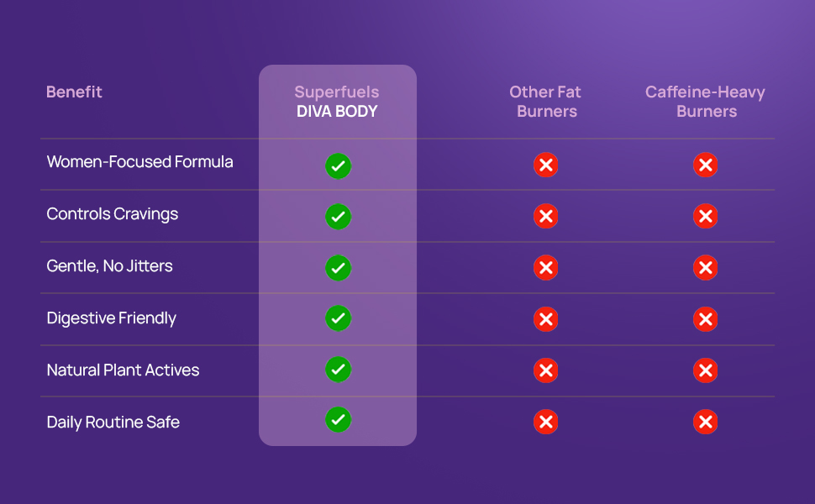Click green checkmark for Gentle, No Jitters
Viewport: 815px width, 504px height.
(338, 268)
